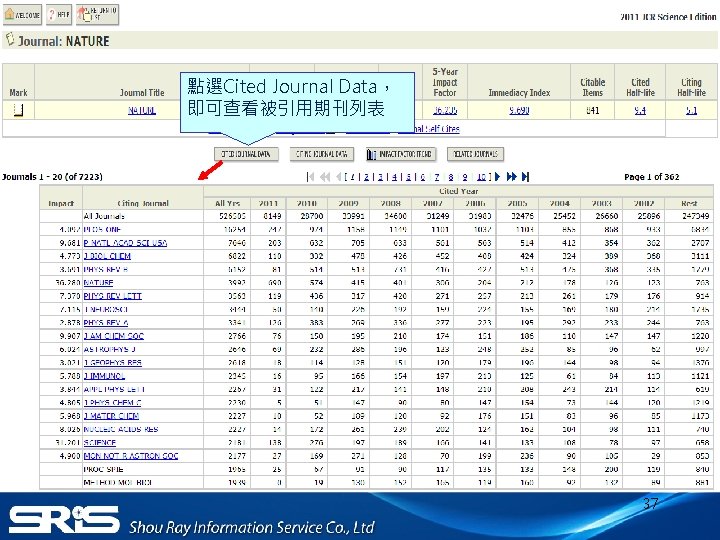Screen dimensions: 720x540
Task: Open citing journal NUCLEIC ACIDS RES
Action: tap(121, 429)
